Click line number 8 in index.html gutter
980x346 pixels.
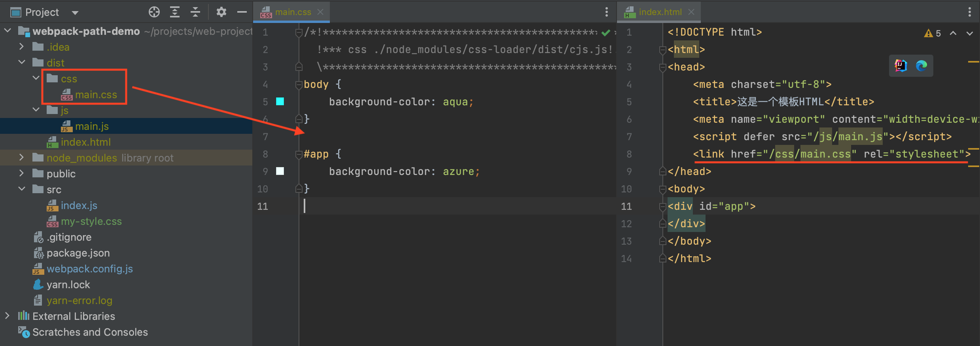[x=629, y=154]
